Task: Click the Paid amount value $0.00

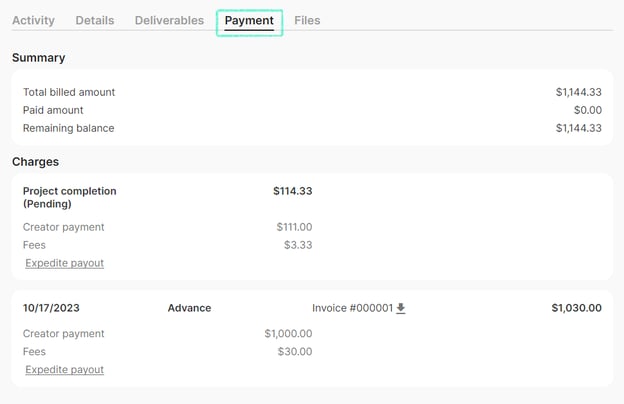Action: [x=584, y=110]
